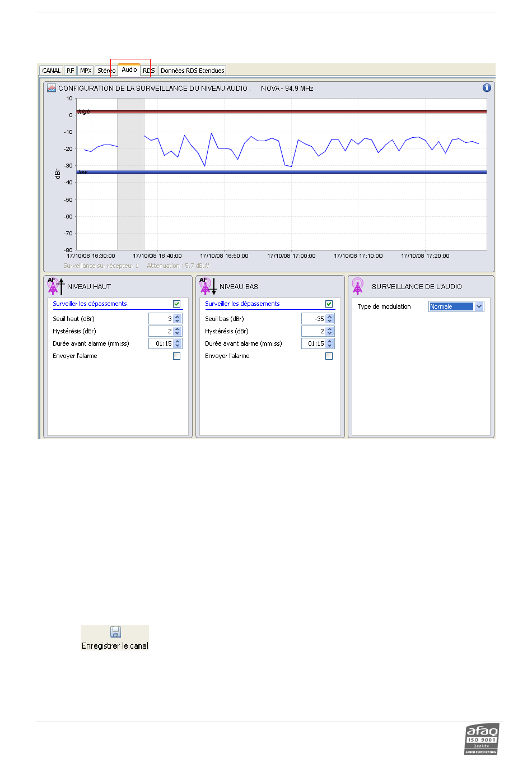Enable Envoyer l'alarme for Niveau Bas
The image size is (532, 767).
329,356
